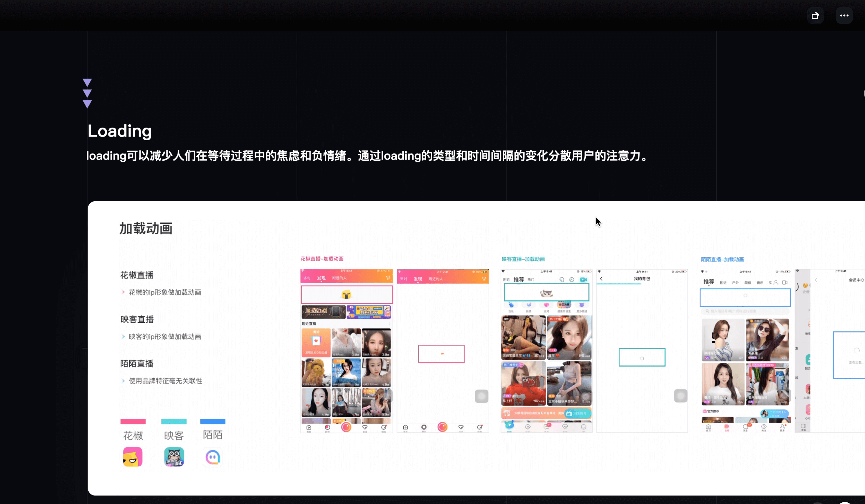This screenshot has height=504, width=865.
Task: Select the 颜值 tab in Momo screenshot
Action: pyautogui.click(x=748, y=283)
